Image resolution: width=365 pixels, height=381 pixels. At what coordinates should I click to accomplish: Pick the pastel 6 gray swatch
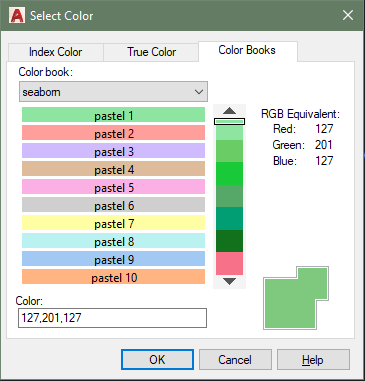tap(113, 205)
